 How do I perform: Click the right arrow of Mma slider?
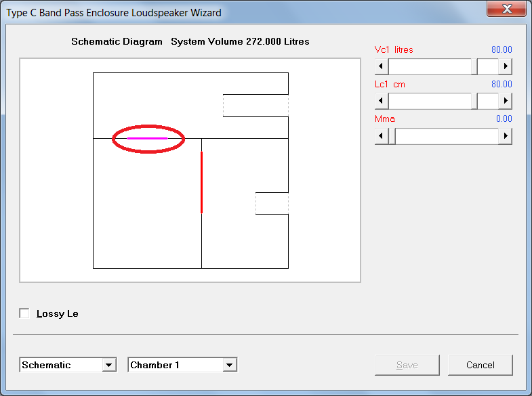tap(505, 136)
